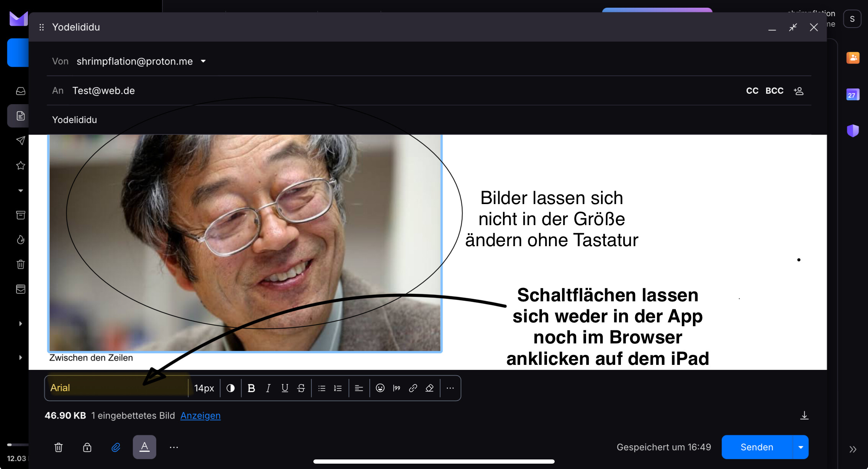The width and height of the screenshot is (868, 469).
Task: Insert a bulleted list
Action: pos(322,388)
